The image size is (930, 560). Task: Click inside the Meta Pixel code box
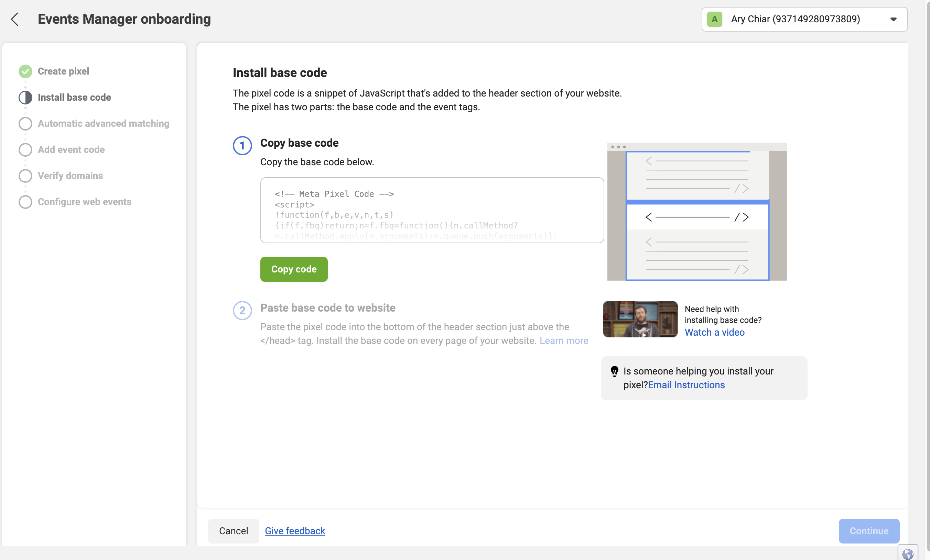432,210
